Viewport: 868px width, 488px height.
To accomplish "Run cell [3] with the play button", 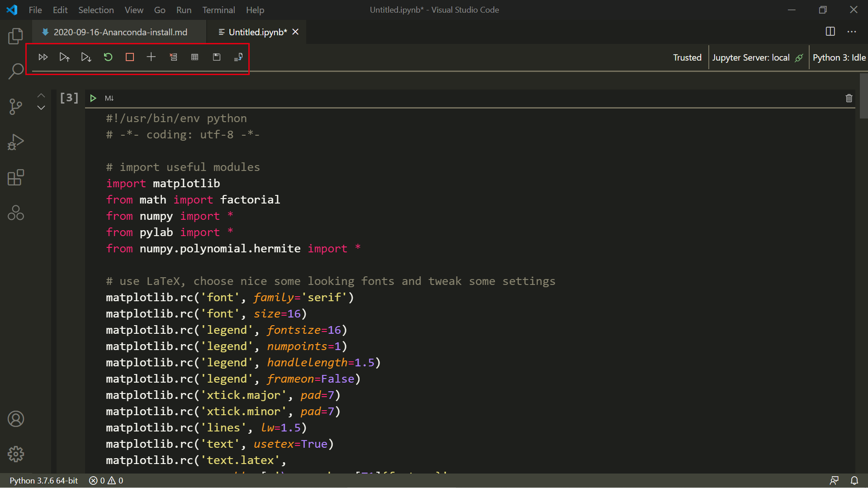I will tap(93, 98).
